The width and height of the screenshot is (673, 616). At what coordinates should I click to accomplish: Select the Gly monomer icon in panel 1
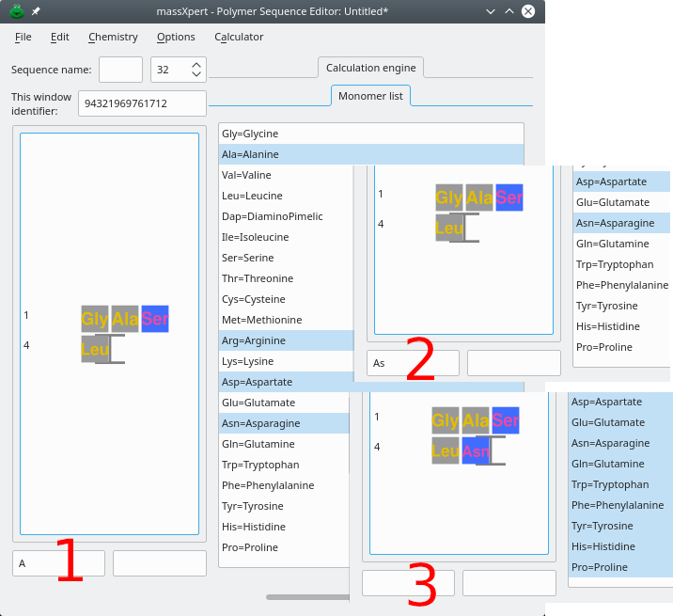[x=95, y=319]
